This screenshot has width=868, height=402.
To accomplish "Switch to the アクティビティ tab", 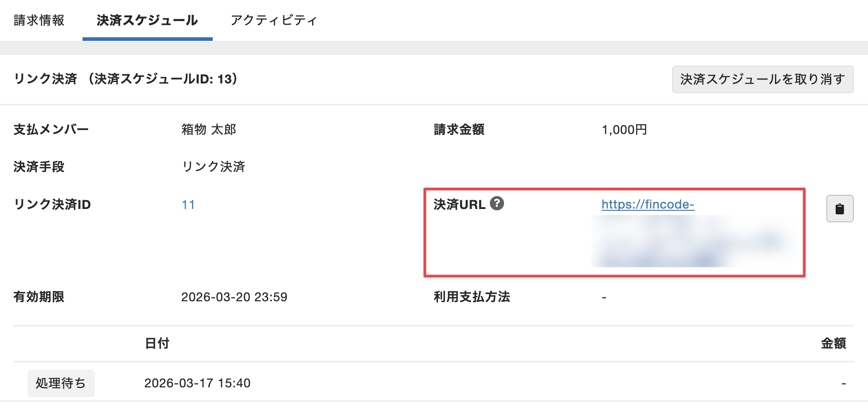I will [x=274, y=20].
